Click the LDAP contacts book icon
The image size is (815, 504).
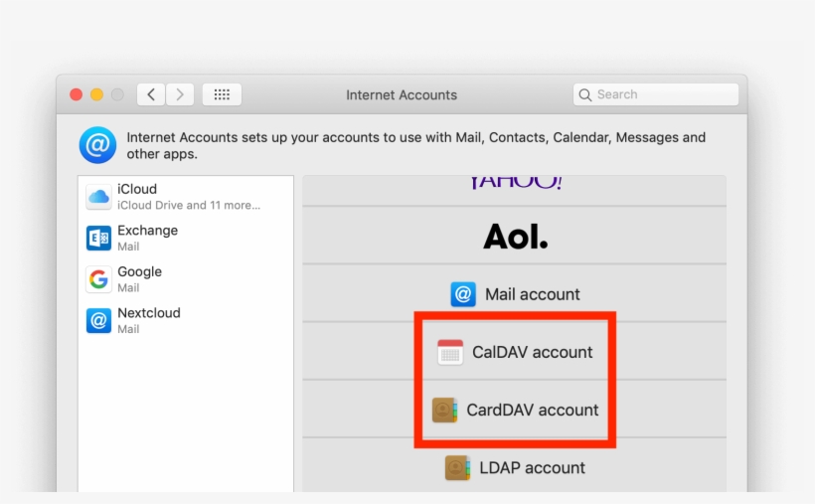point(457,467)
